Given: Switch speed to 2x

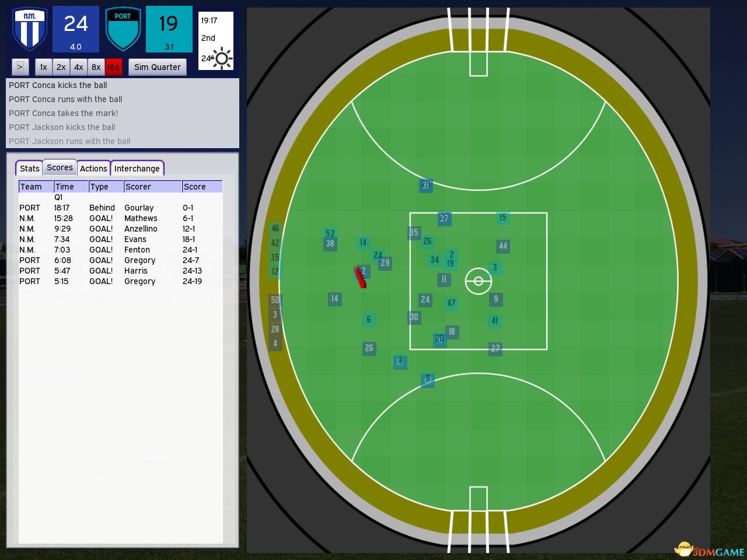Looking at the screenshot, I should pos(61,67).
